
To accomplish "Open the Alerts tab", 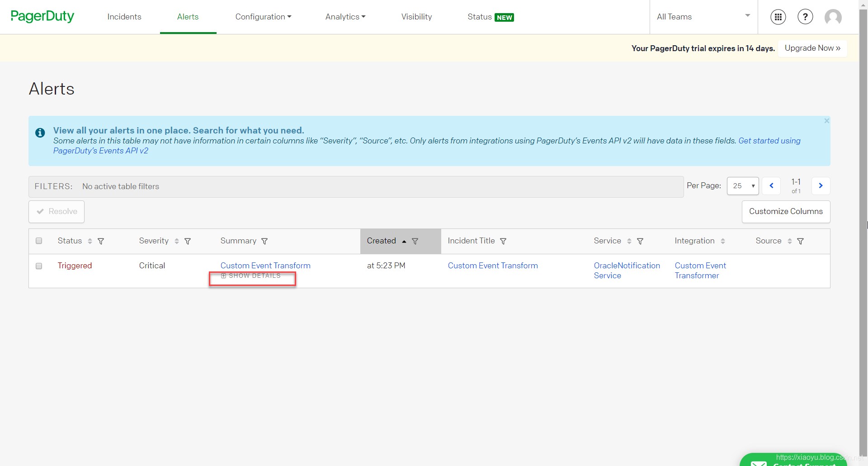I will (x=188, y=17).
